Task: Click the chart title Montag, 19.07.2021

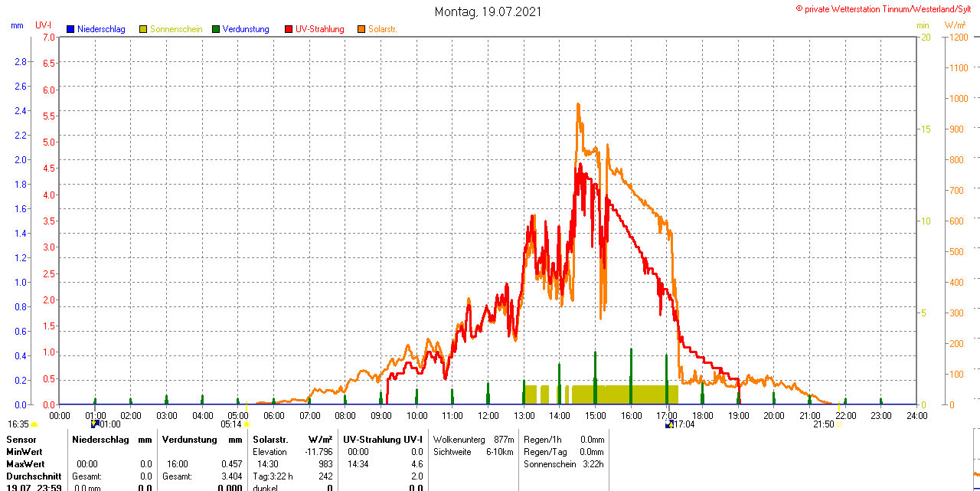Action: coord(488,11)
